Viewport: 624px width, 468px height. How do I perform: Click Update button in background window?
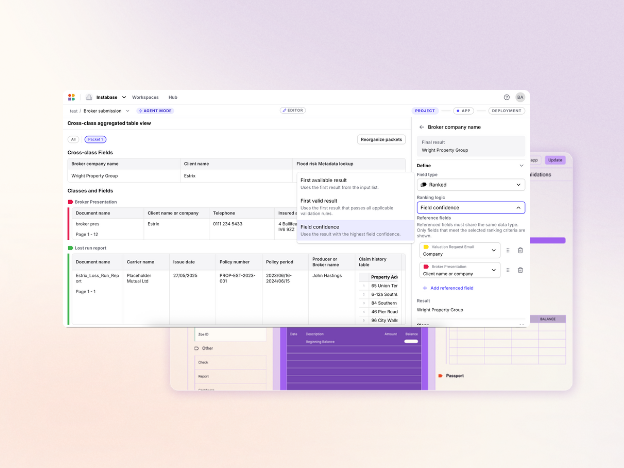click(555, 160)
